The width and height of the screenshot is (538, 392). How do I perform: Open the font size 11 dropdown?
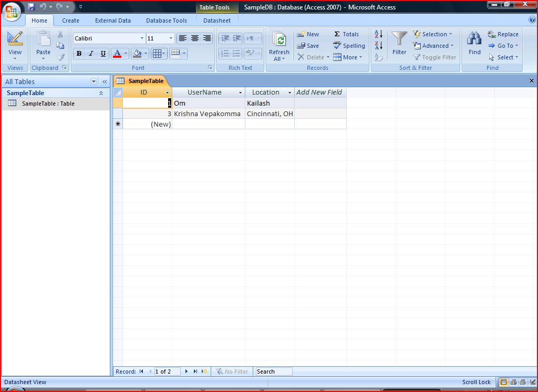point(171,38)
